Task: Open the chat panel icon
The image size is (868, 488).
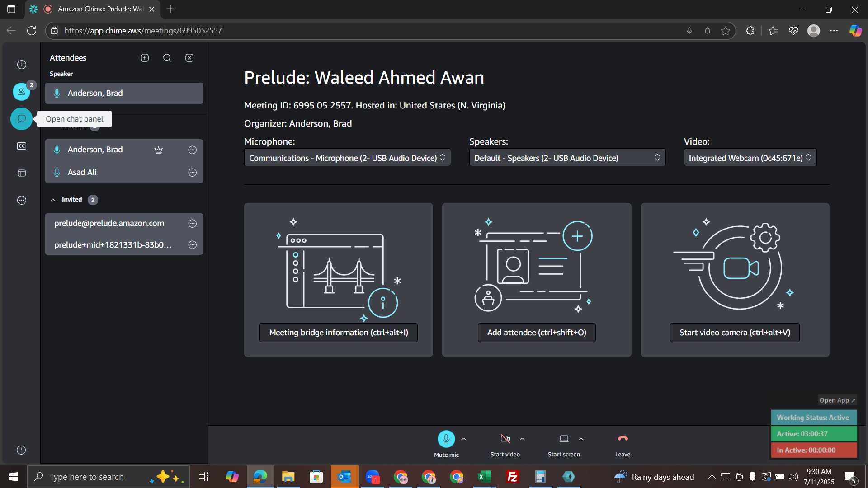Action: point(21,119)
